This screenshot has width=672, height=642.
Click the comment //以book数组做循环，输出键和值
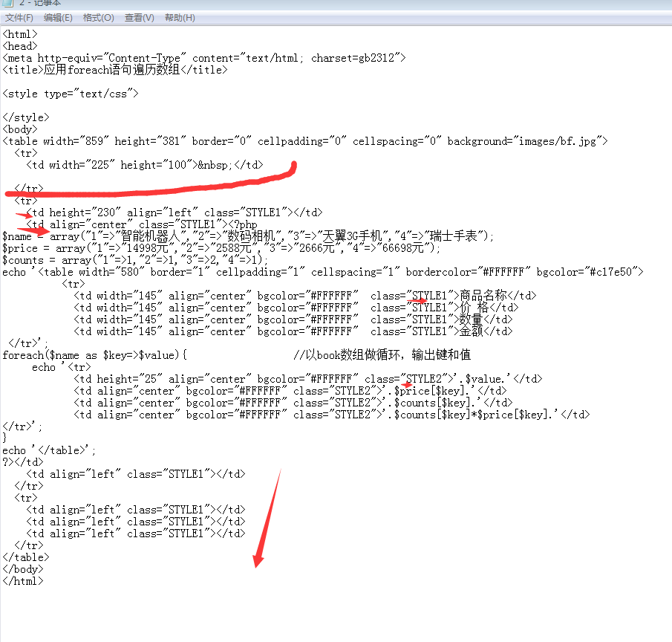(382, 354)
